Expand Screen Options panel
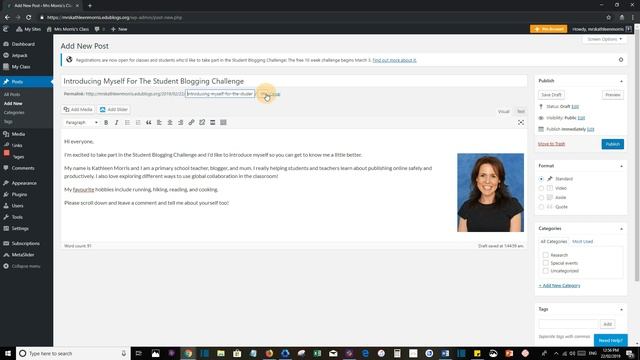 604,39
